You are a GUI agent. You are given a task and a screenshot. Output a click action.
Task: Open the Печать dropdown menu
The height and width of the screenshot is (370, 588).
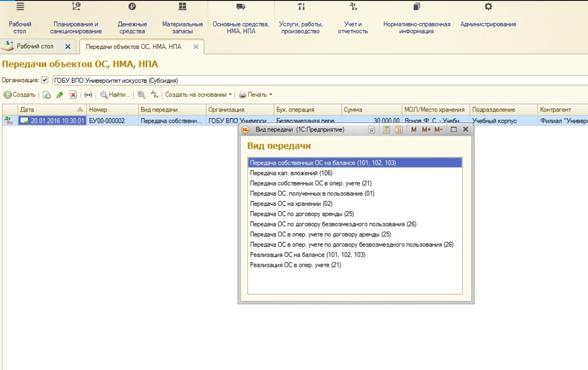pos(255,95)
